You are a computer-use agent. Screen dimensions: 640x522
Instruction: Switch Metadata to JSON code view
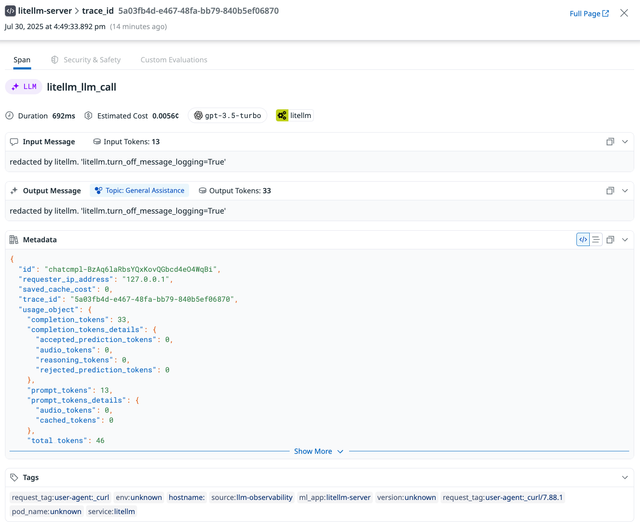point(583,240)
